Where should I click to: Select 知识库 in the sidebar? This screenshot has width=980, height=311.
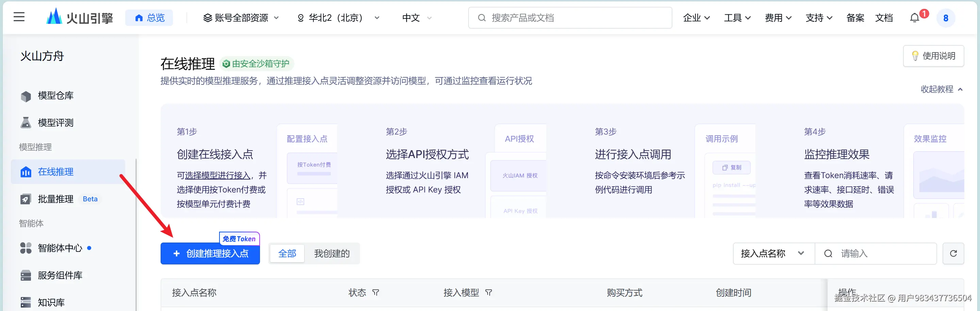click(x=51, y=302)
